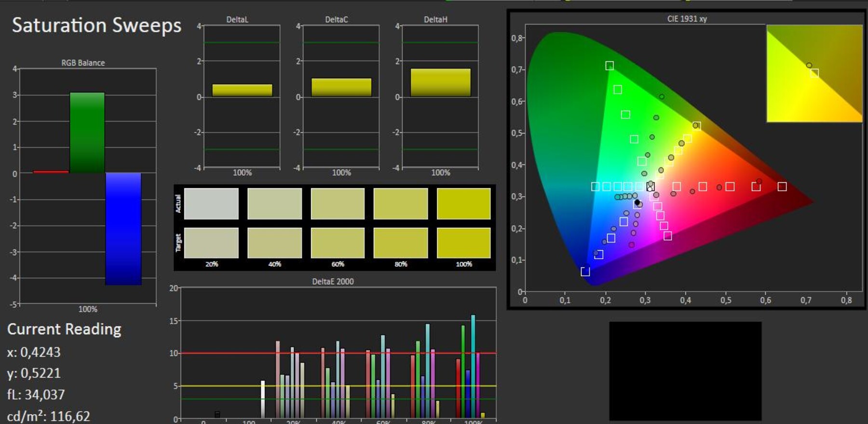The image size is (868, 424).
Task: Select the 100% Actual yellow swatch
Action: [464, 204]
